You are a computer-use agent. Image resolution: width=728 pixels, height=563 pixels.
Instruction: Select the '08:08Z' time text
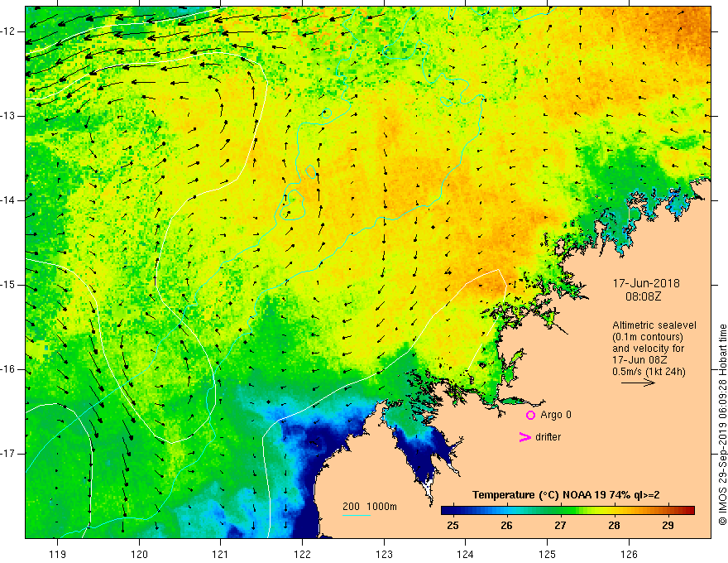pos(643,296)
